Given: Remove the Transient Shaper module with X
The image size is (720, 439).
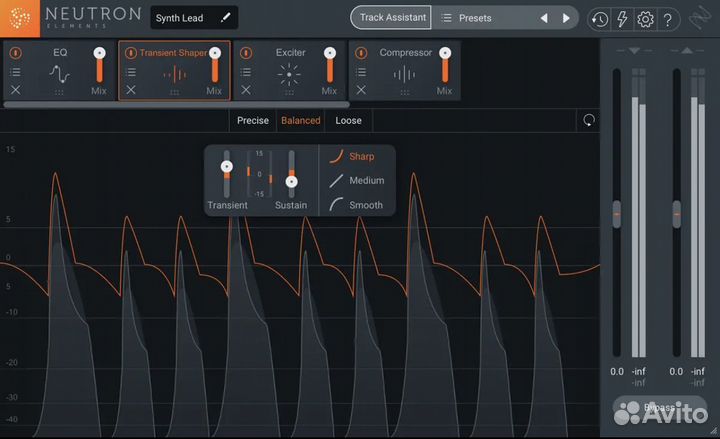Looking at the screenshot, I should [131, 90].
